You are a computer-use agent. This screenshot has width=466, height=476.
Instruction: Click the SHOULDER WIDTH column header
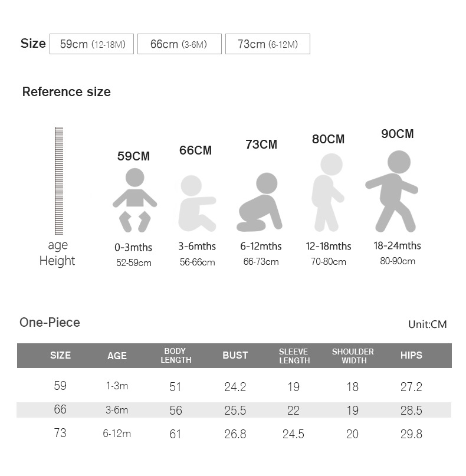[x=353, y=356]
